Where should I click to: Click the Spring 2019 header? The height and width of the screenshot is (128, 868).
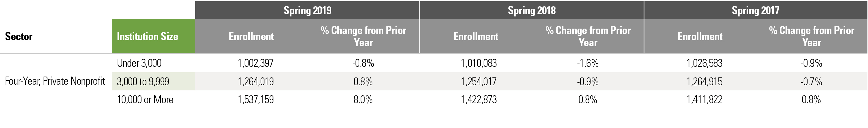tap(307, 10)
